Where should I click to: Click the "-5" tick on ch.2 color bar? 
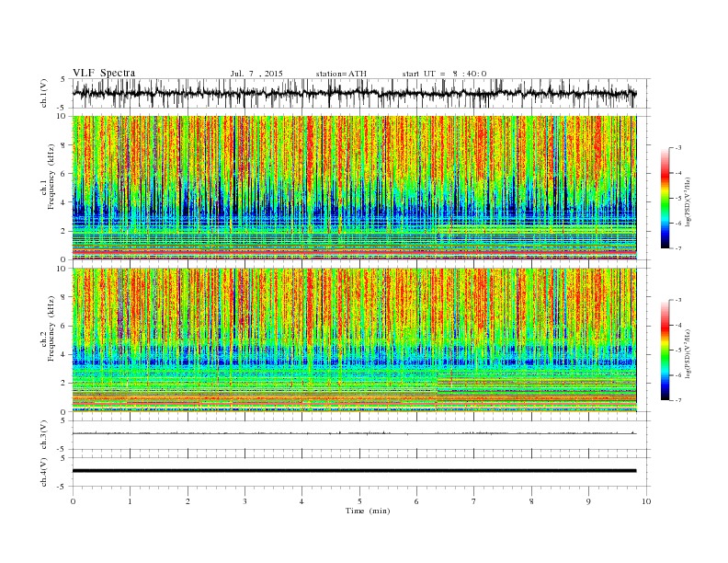click(678, 350)
